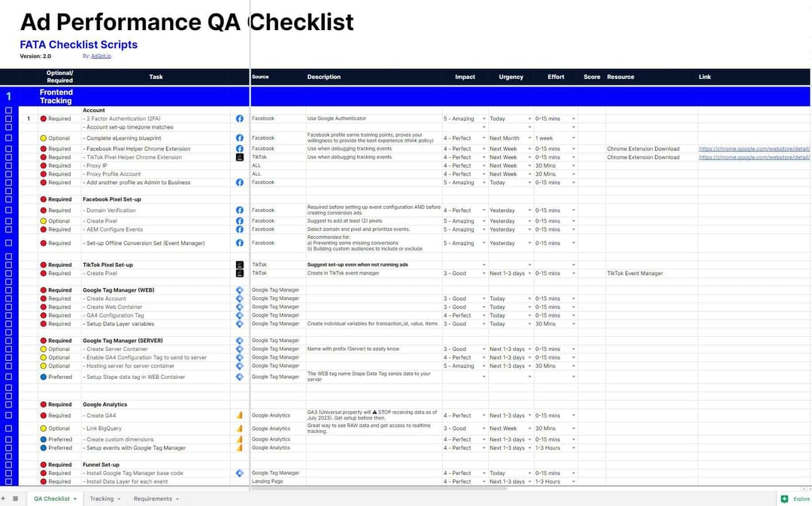The width and height of the screenshot is (812, 506).
Task: Click Google Analytics icon beside Create custom dimensions
Action: click(239, 439)
